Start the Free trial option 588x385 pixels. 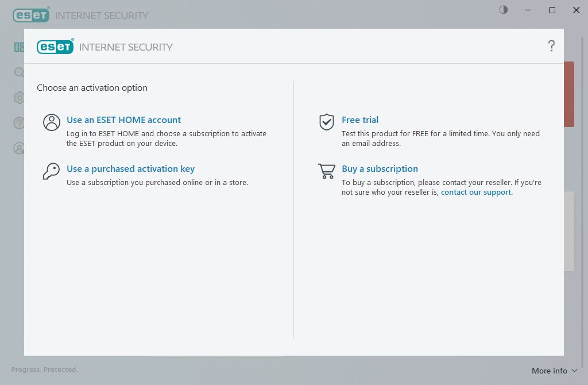[360, 120]
